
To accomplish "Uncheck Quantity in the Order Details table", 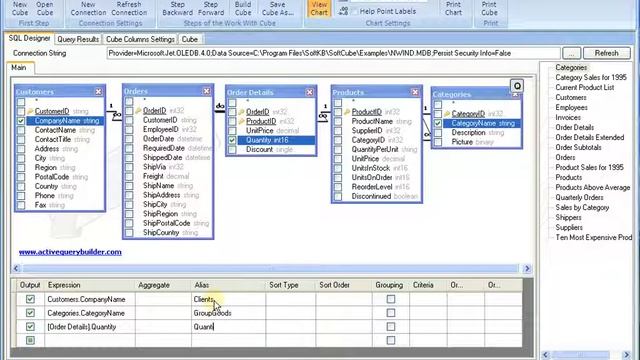I will coord(232,140).
